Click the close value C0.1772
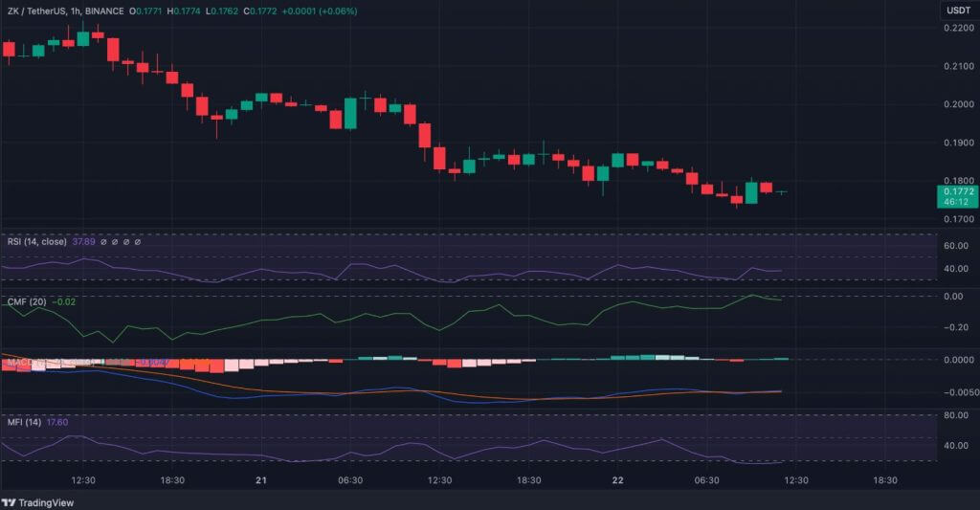Image resolution: width=980 pixels, height=510 pixels. 260,11
